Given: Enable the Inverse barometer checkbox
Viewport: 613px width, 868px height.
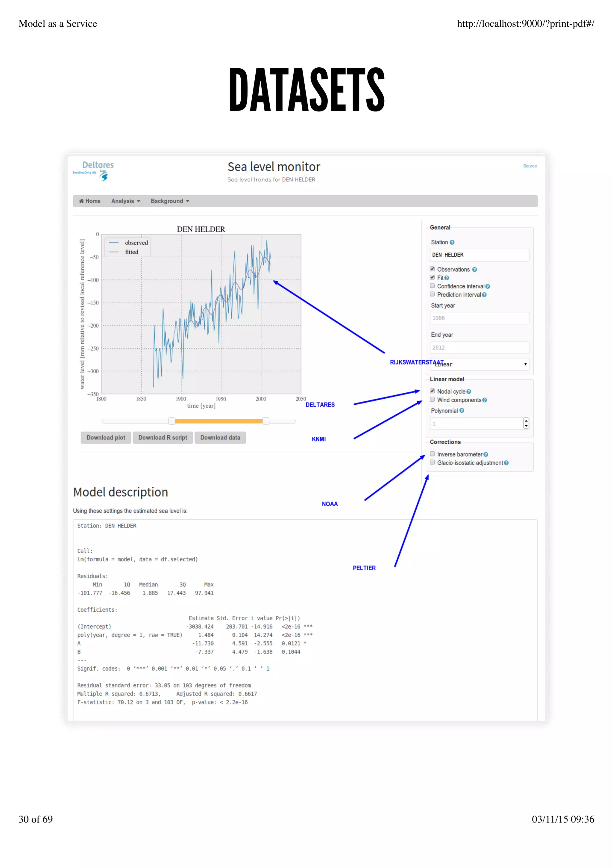Looking at the screenshot, I should pyautogui.click(x=432, y=454).
